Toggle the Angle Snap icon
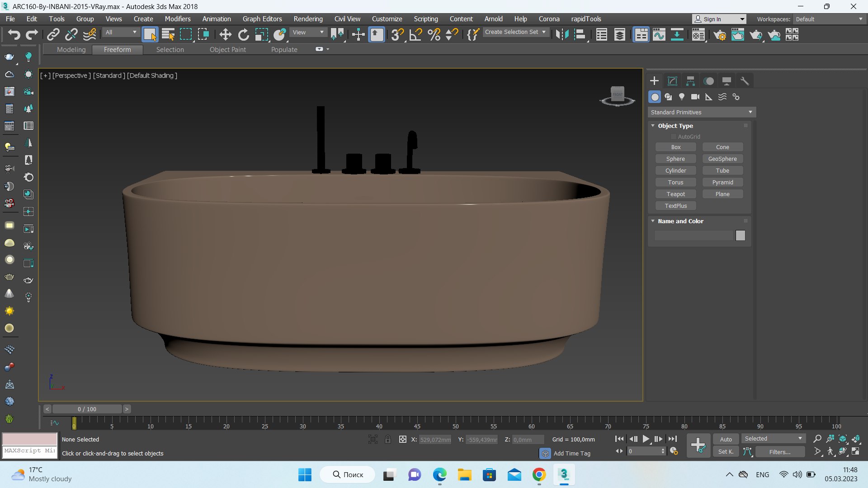Image resolution: width=868 pixels, height=488 pixels. [x=415, y=34]
